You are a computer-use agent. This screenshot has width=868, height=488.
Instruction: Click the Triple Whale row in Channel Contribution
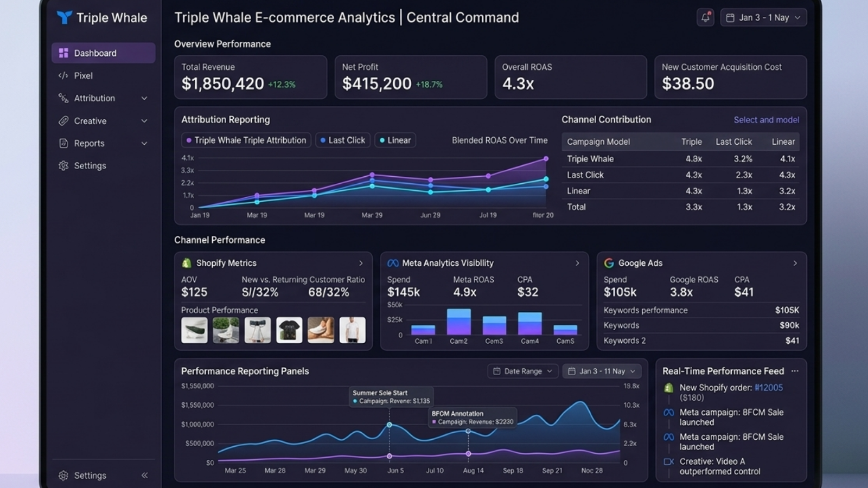[x=680, y=159]
